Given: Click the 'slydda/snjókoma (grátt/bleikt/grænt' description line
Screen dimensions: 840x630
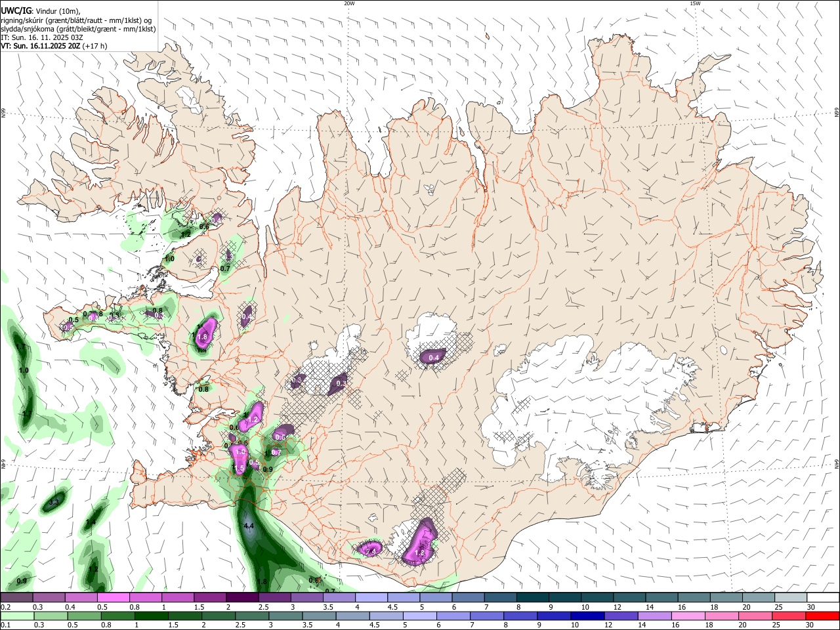Looking at the screenshot, I should [x=78, y=29].
